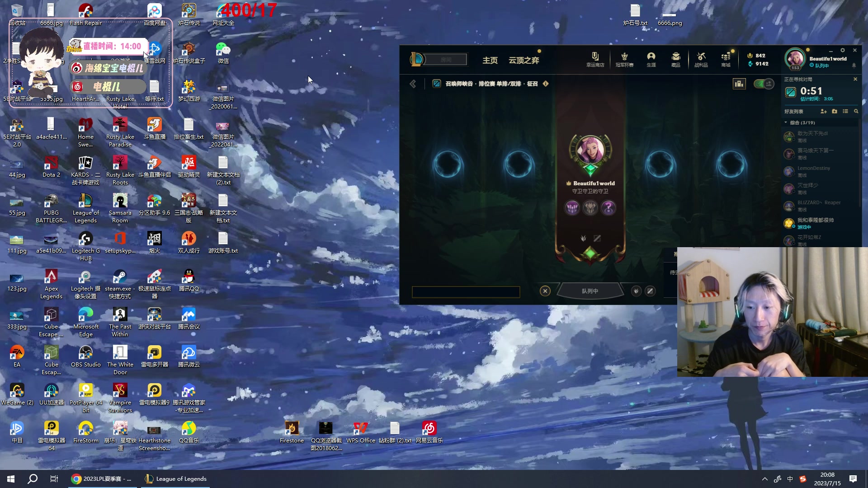This screenshot has width=868, height=488.
Task: Collapse the 综合 (3/19) friends group
Action: click(x=786, y=122)
